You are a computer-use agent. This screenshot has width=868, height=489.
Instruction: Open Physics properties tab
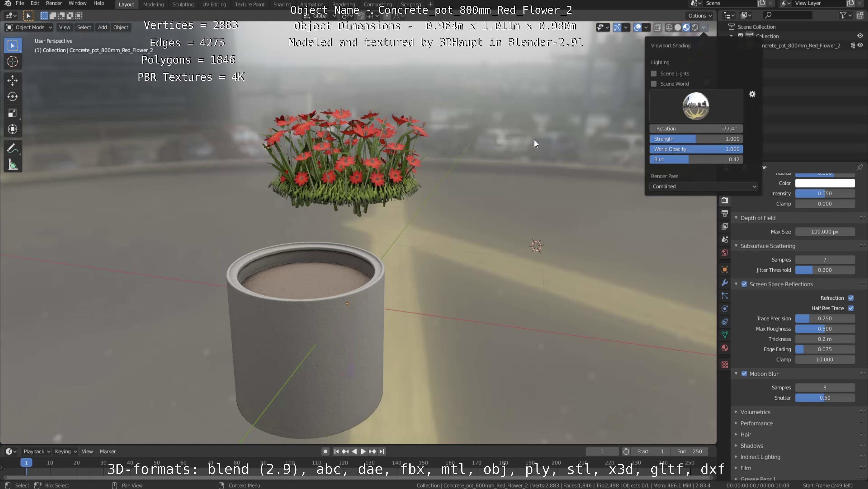pyautogui.click(x=725, y=309)
